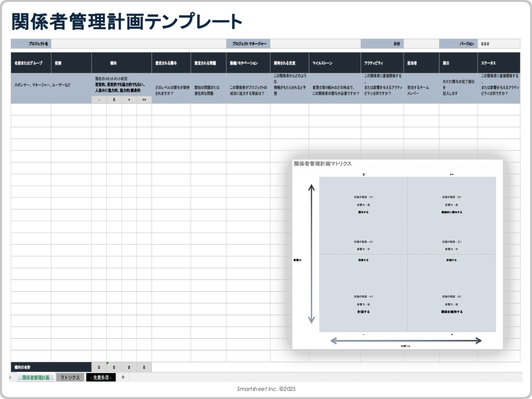Switch to the マトリクス sheet tab
Image resolution: width=532 pixels, height=399 pixels.
click(70, 377)
